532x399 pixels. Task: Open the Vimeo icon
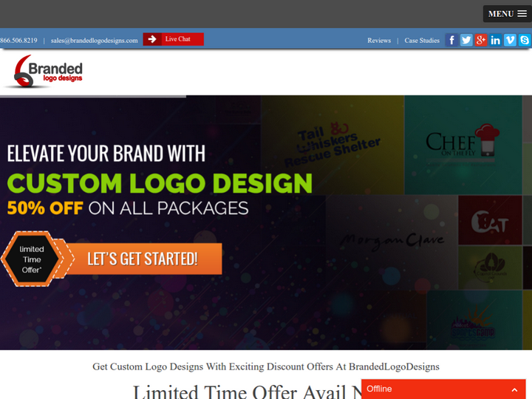[510, 40]
